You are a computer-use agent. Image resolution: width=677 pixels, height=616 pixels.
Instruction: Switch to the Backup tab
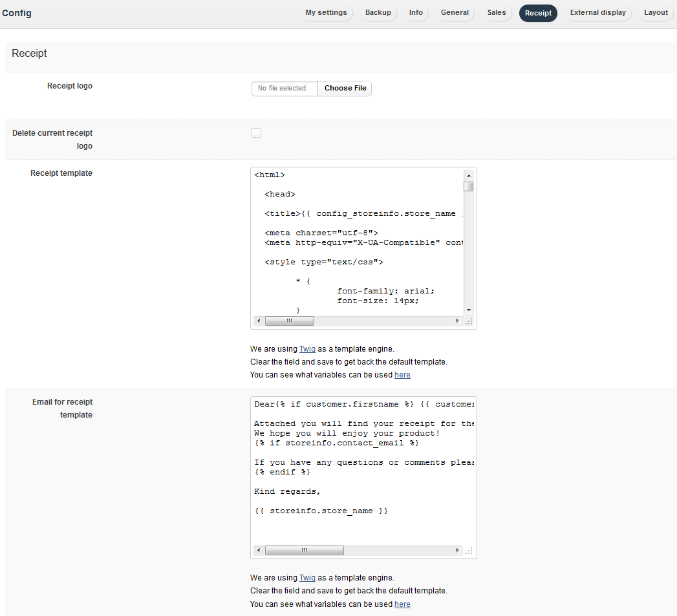click(378, 13)
